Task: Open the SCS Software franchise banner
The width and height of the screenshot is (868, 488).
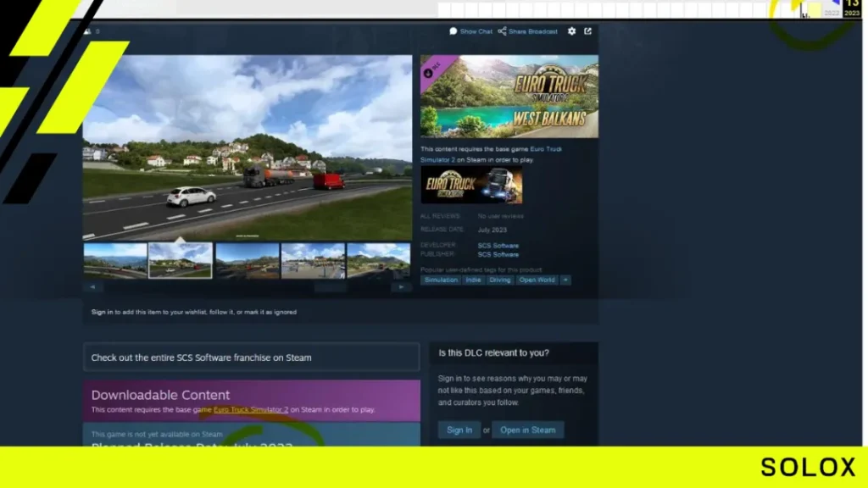Action: coord(251,358)
